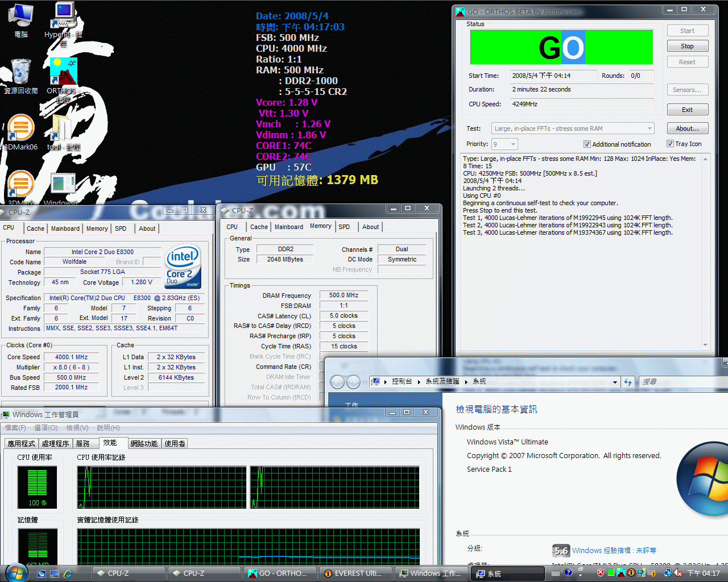Click the Task Manager title bar icon
Image resolution: width=728 pixels, height=582 pixels.
coord(6,415)
